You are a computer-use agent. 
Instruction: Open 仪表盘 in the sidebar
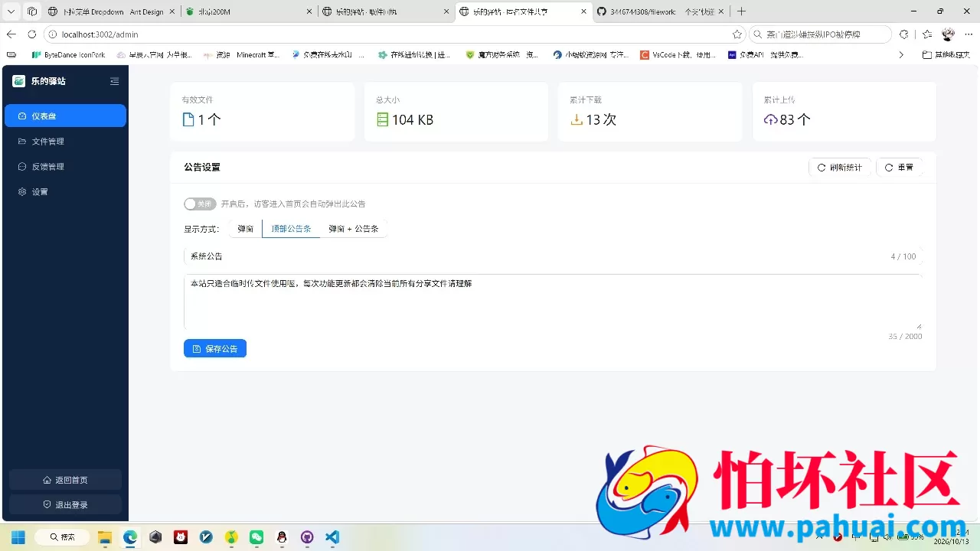(65, 116)
